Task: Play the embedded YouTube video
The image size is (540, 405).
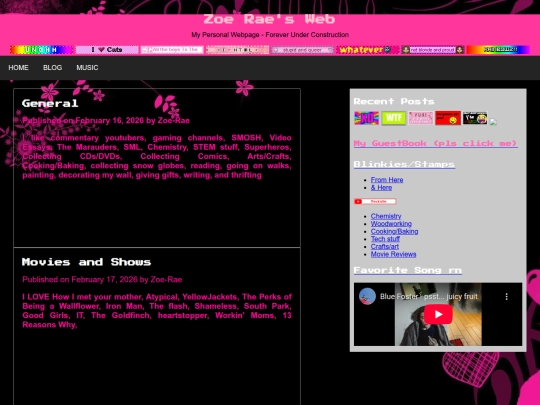Action: pos(438,314)
